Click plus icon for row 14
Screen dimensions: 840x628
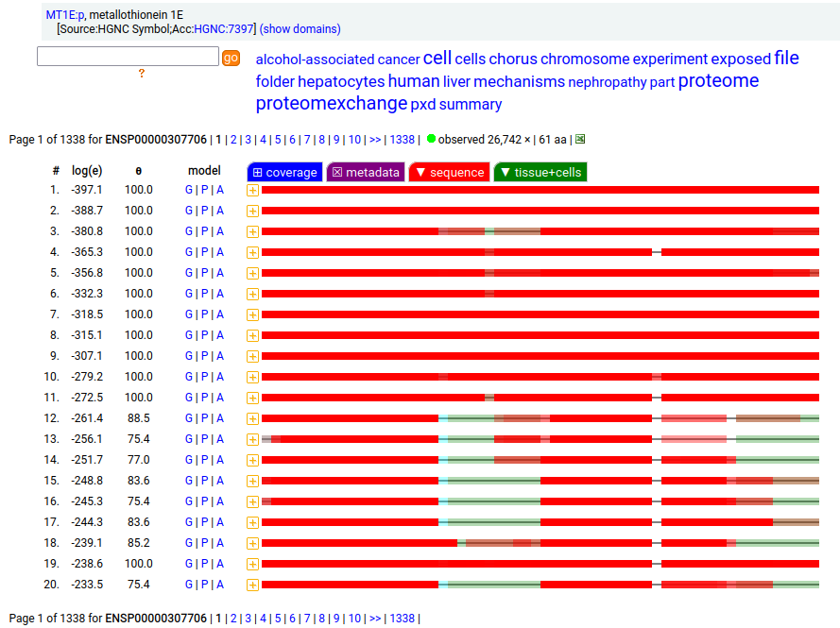coord(253,460)
